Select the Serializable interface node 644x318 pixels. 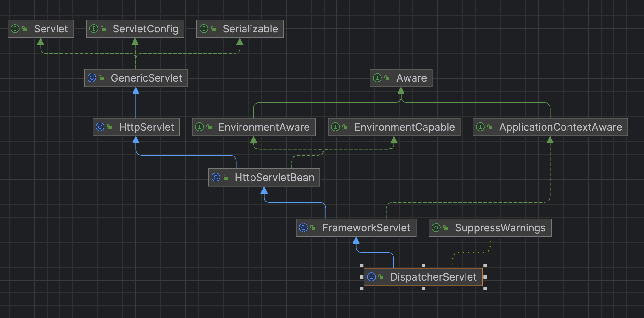(x=240, y=29)
